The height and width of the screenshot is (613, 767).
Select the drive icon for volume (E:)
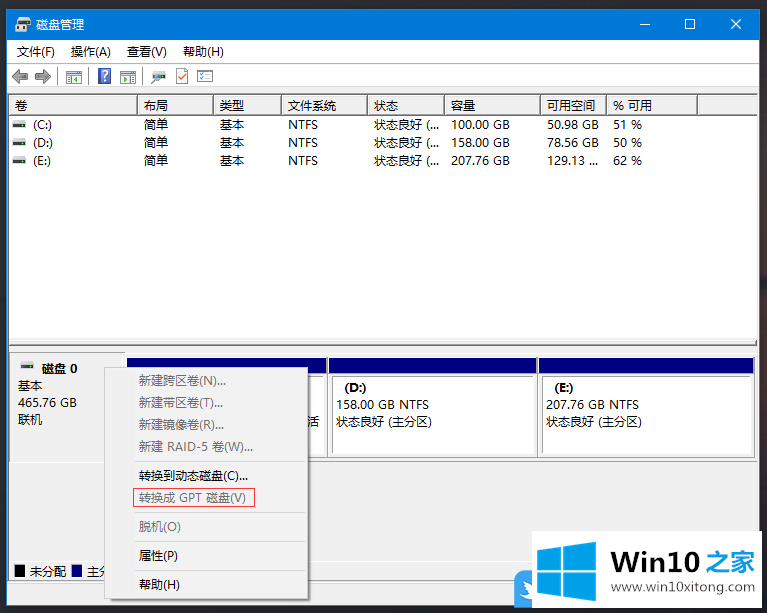(19, 160)
